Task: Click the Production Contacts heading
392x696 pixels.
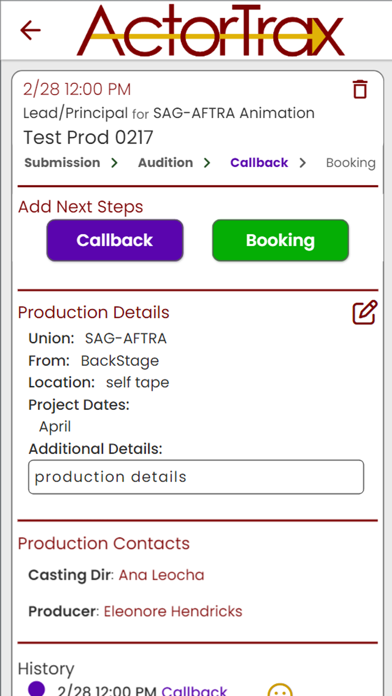Action: (104, 544)
